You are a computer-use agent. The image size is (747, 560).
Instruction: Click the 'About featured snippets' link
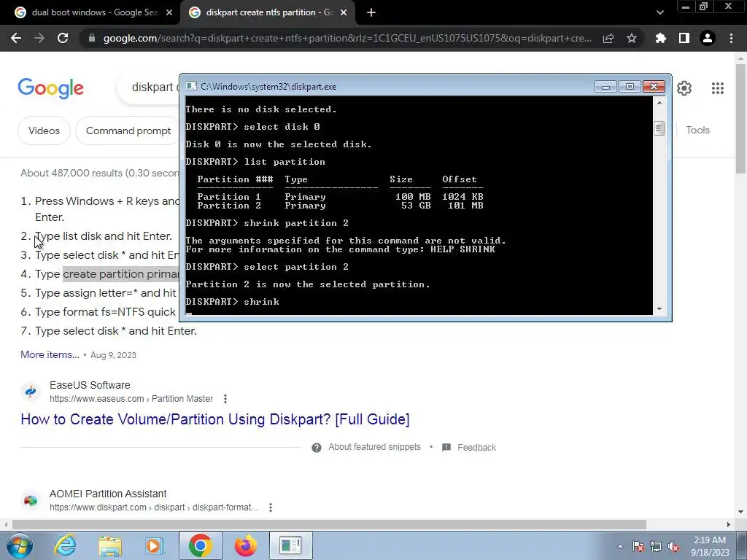(374, 447)
